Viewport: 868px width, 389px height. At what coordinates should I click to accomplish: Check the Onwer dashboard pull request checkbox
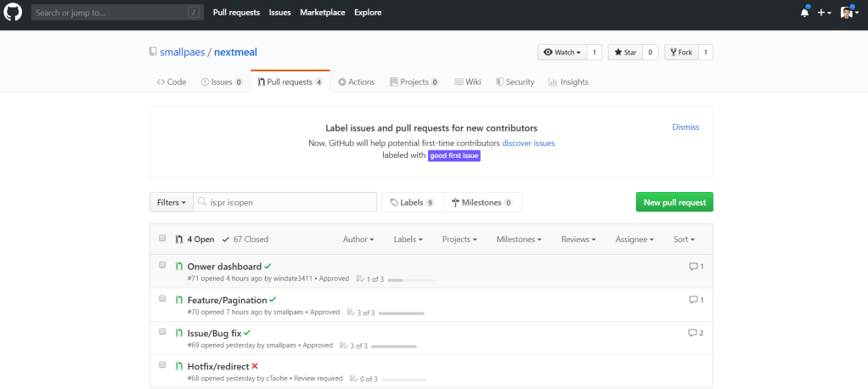[x=162, y=265]
